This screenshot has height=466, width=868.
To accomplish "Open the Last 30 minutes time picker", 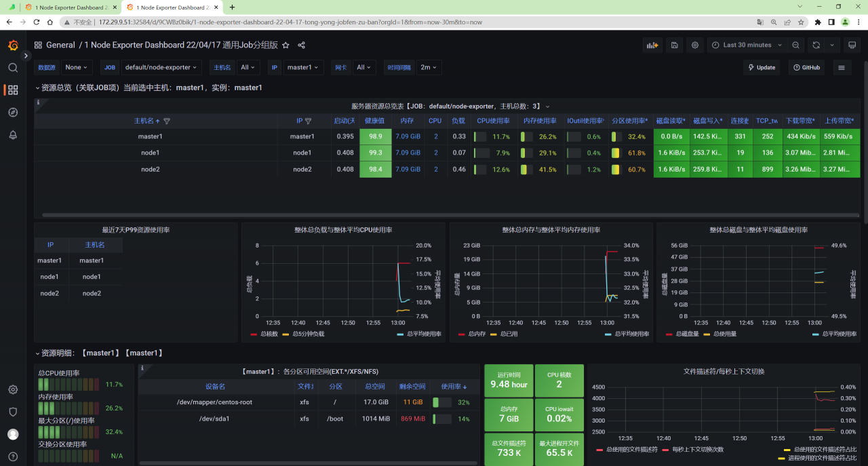I will (x=747, y=45).
